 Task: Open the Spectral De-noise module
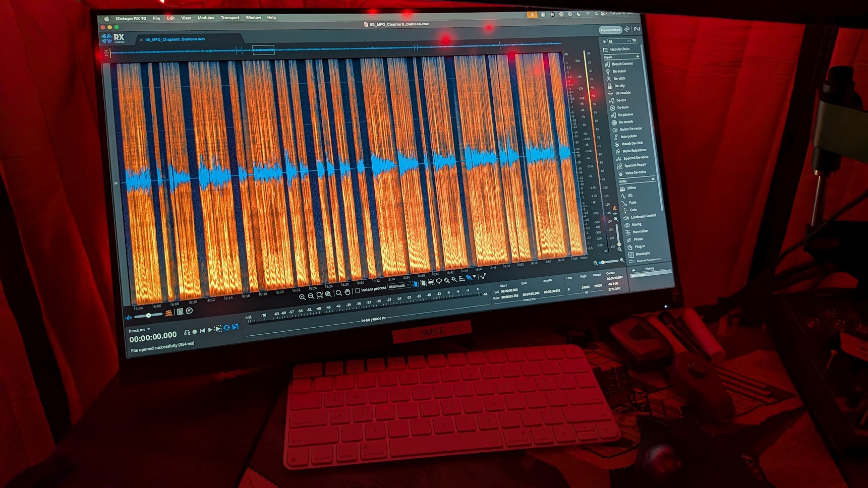[x=635, y=158]
